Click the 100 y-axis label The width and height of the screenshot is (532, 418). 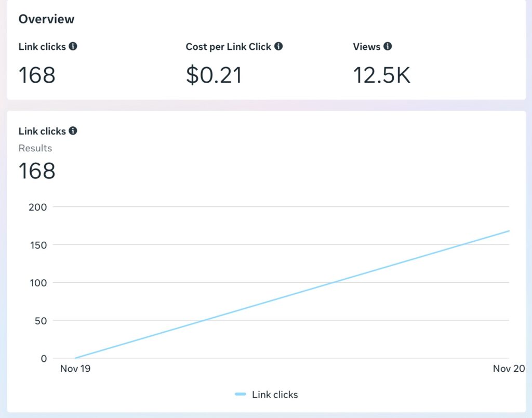(38, 283)
